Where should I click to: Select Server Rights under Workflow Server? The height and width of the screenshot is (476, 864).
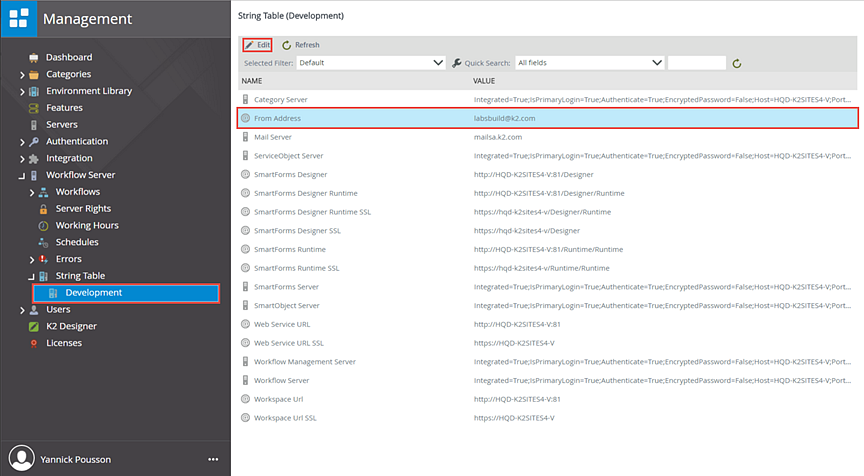tap(83, 209)
